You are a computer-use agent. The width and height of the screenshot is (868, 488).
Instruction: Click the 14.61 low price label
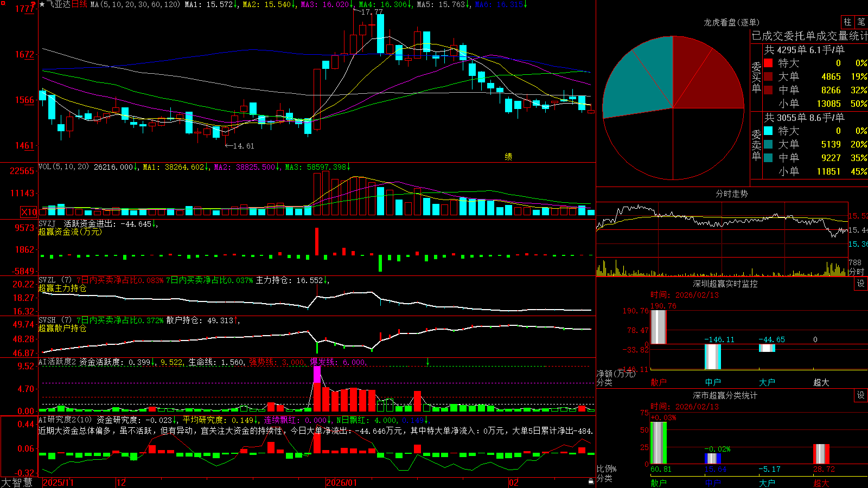243,146
